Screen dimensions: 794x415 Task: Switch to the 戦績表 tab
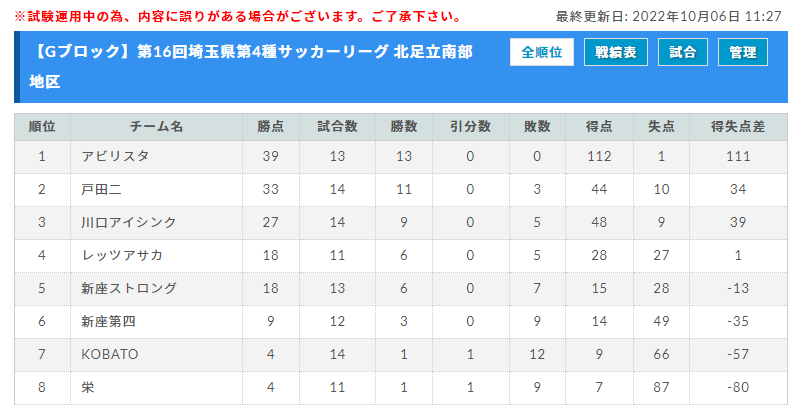(615, 52)
